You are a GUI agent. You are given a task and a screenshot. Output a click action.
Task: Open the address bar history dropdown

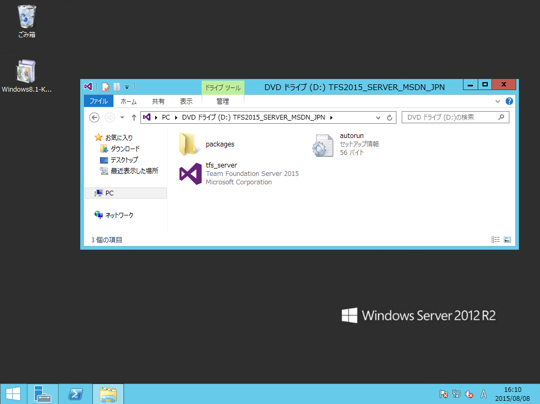click(378, 117)
